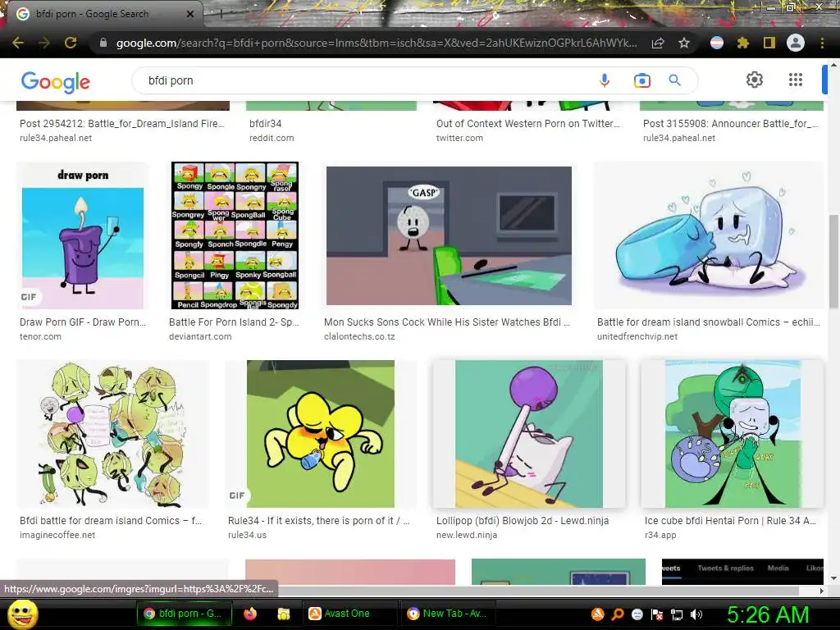The image size is (840, 630).
Task: Open File Explorer from the taskbar
Action: [x=283, y=614]
